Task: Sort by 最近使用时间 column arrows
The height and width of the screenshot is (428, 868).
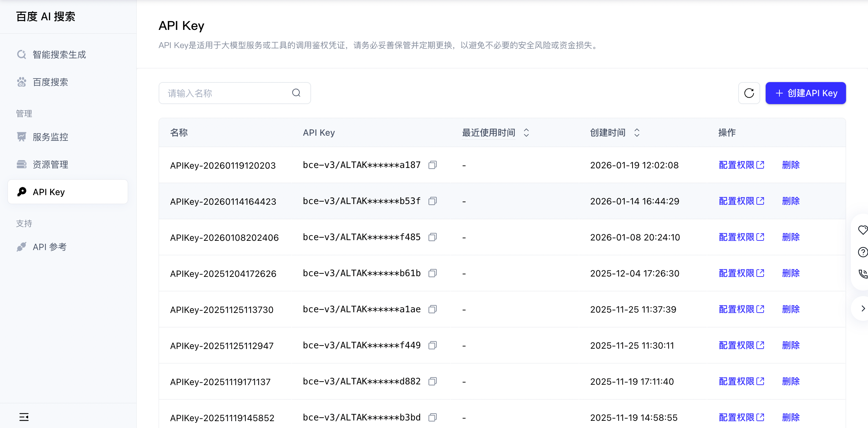Action: tap(526, 133)
